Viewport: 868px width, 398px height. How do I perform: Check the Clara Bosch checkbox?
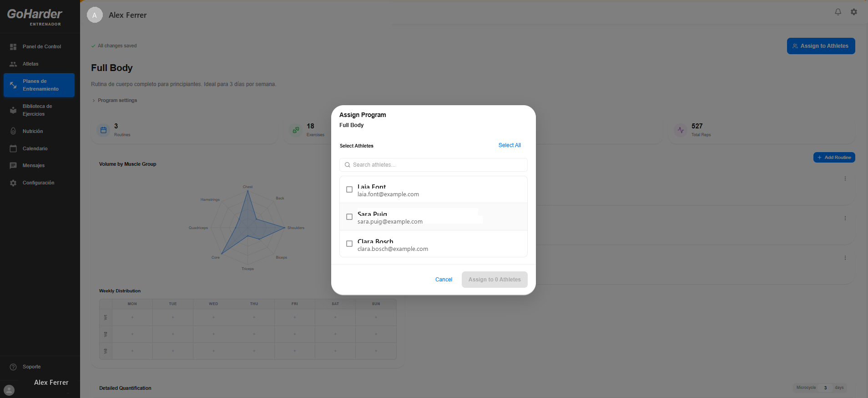click(349, 244)
